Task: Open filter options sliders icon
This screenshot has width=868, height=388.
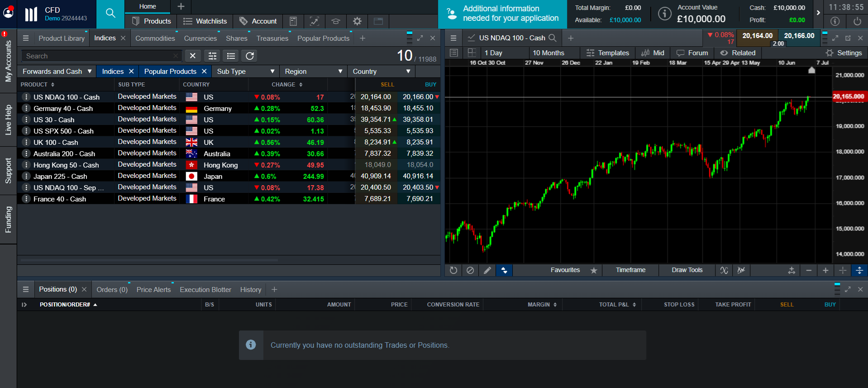Action: click(x=212, y=56)
